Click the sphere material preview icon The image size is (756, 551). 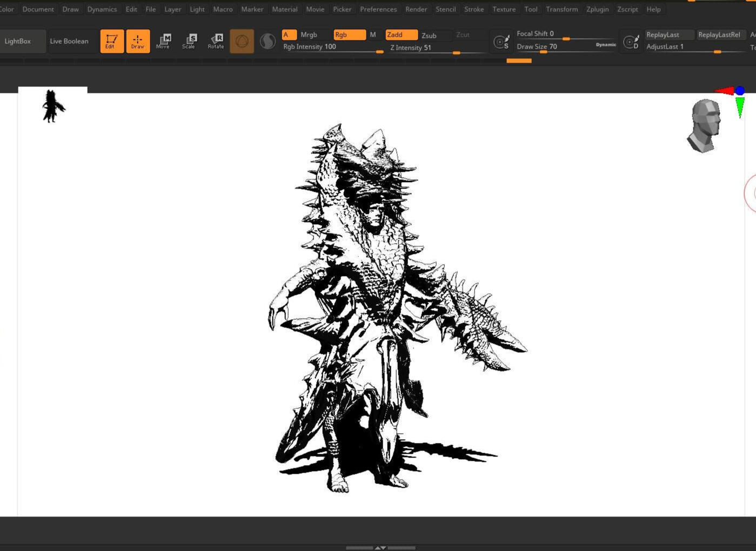(x=267, y=41)
